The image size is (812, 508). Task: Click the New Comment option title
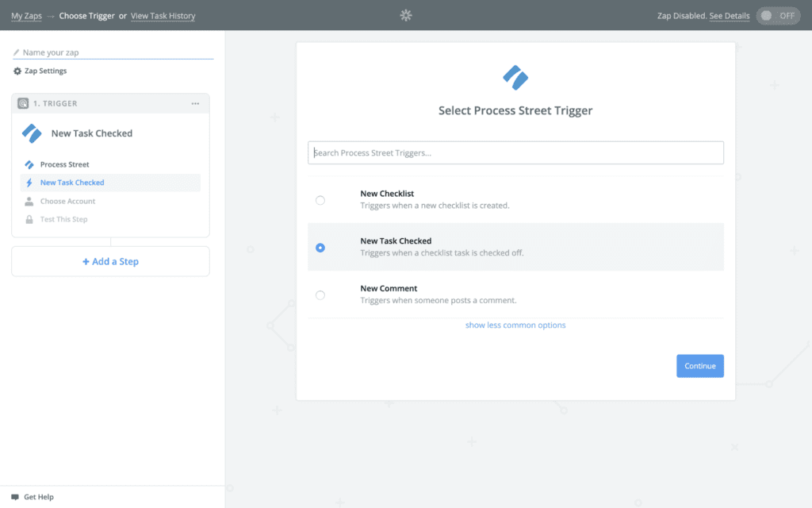point(389,288)
